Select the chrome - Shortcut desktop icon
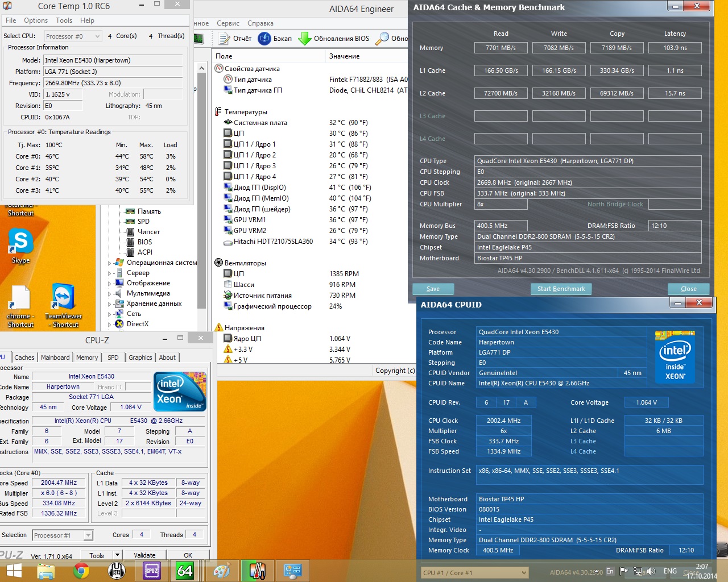 (x=20, y=306)
